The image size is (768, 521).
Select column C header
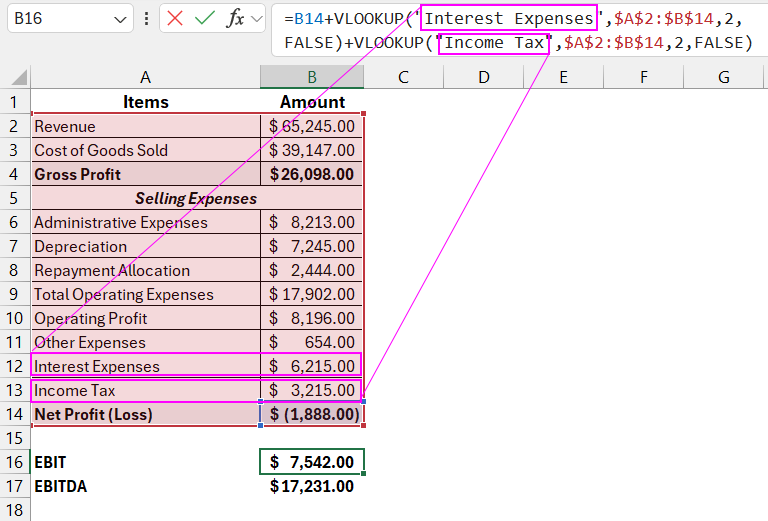click(404, 77)
